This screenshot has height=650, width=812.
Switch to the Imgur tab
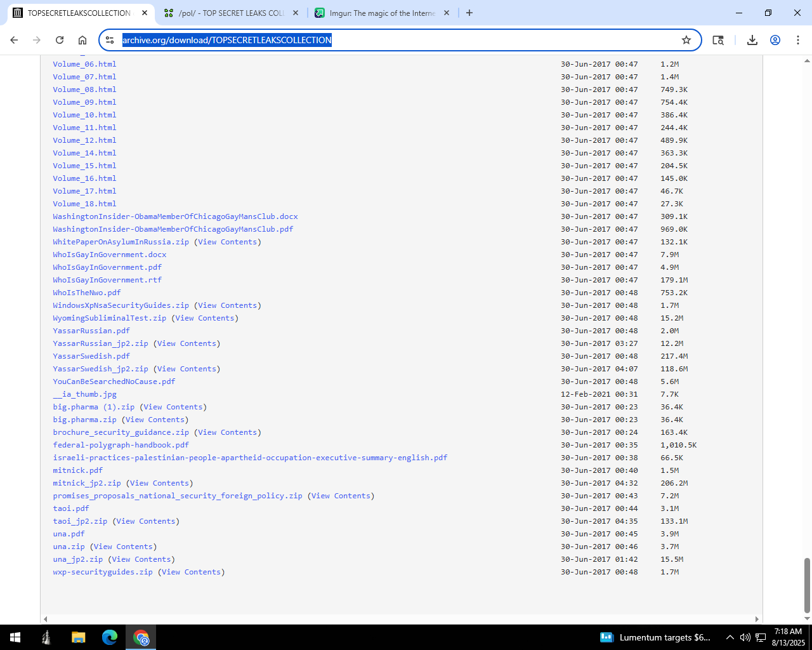coord(383,13)
